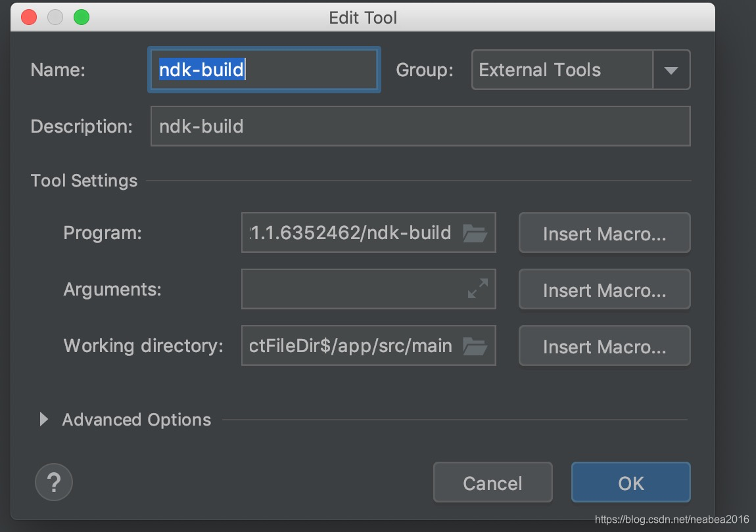This screenshot has height=532, width=756.
Task: Open help with the question mark button
Action: [53, 483]
